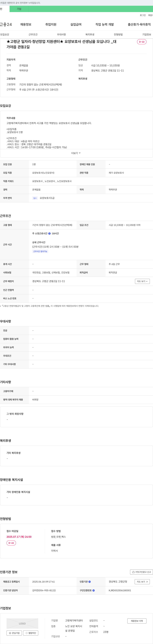Viewport: 153px width, 644px height.
Task: Click the company name 고령재가복지센터
Action: [74, 620]
